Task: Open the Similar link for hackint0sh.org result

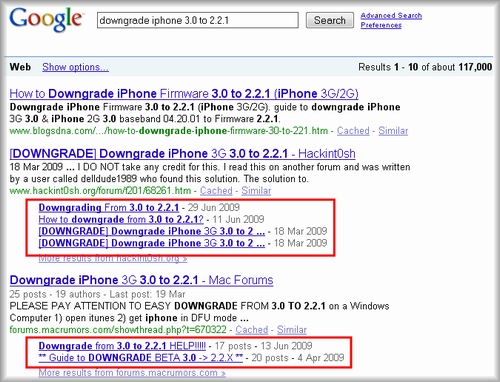Action: click(256, 191)
